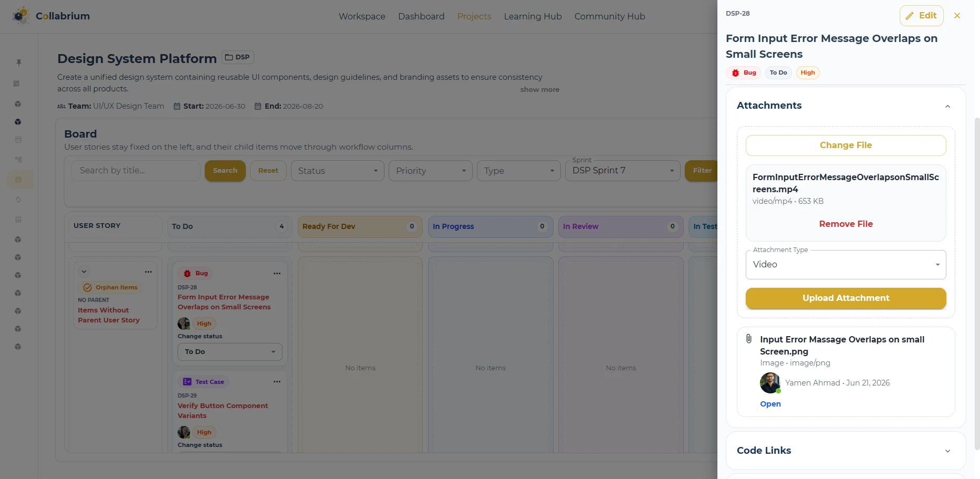
Task: Click the DSP folder tag beside project title
Action: tap(238, 57)
